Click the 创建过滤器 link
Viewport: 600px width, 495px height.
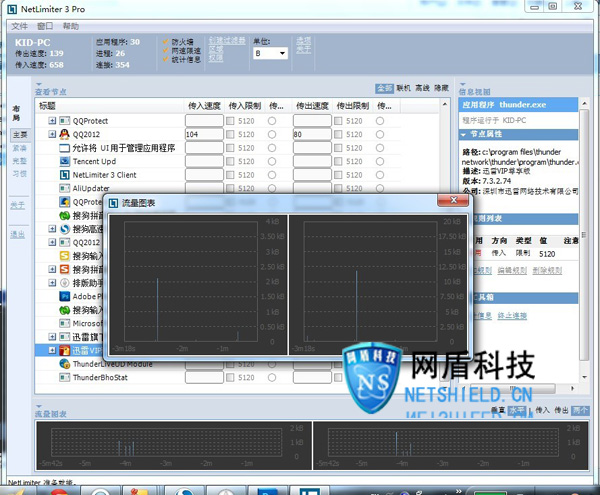click(227, 41)
